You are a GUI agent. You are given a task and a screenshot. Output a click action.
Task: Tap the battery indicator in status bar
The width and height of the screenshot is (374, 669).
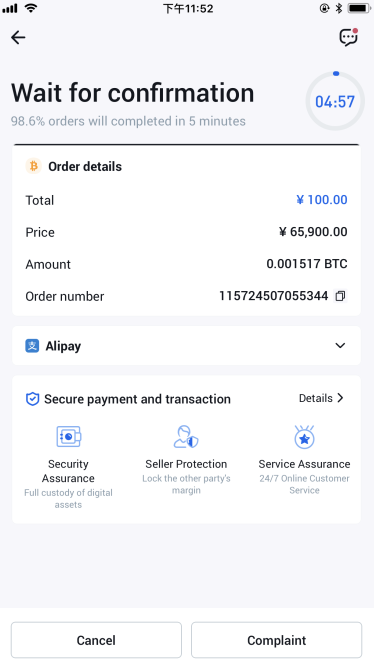click(359, 8)
